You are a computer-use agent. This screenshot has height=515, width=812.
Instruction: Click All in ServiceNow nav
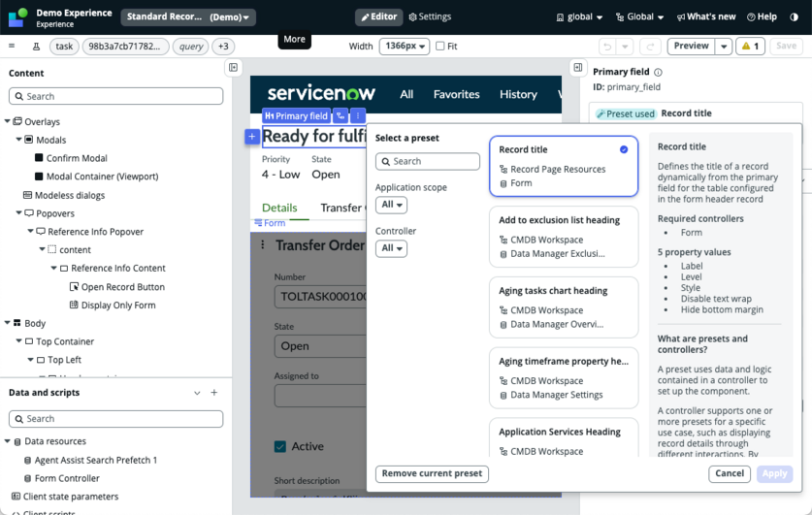[x=406, y=95]
